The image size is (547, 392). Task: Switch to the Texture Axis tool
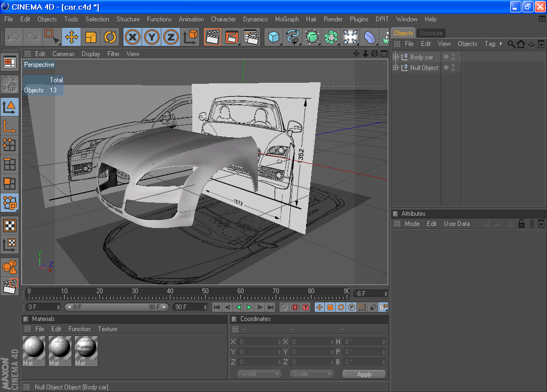coord(10,245)
